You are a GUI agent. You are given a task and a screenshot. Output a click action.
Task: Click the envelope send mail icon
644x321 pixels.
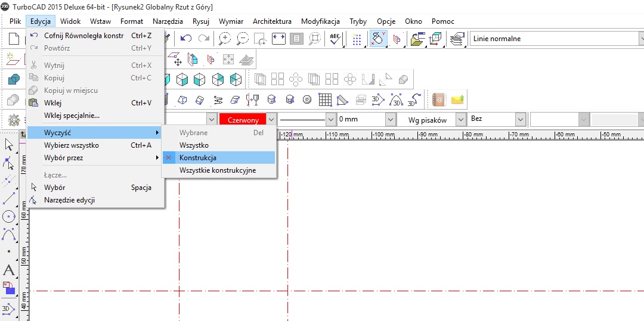457,99
